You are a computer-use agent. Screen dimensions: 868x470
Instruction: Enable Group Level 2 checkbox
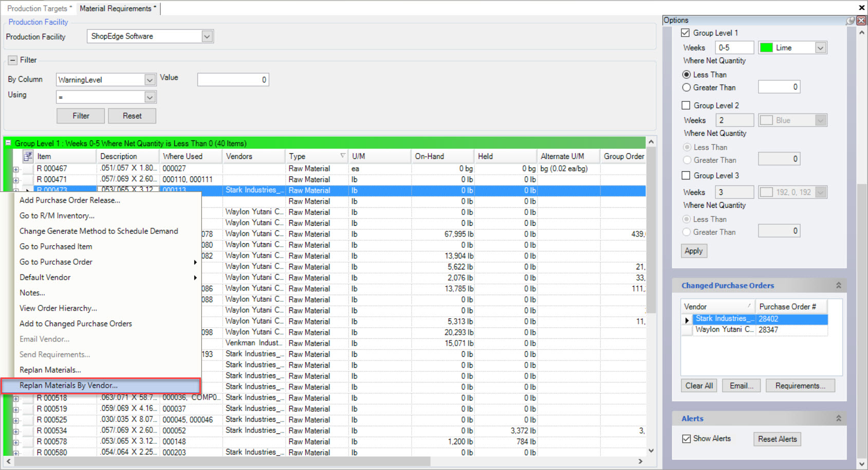[x=686, y=105]
